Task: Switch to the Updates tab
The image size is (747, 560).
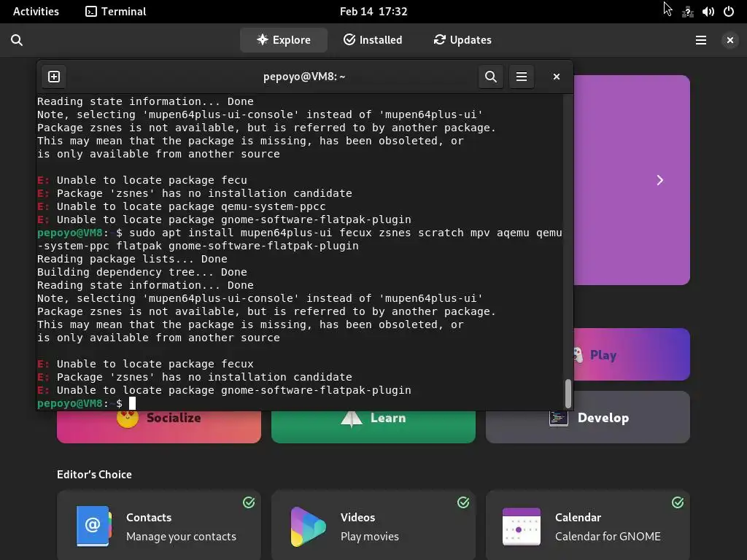Action: [462, 40]
